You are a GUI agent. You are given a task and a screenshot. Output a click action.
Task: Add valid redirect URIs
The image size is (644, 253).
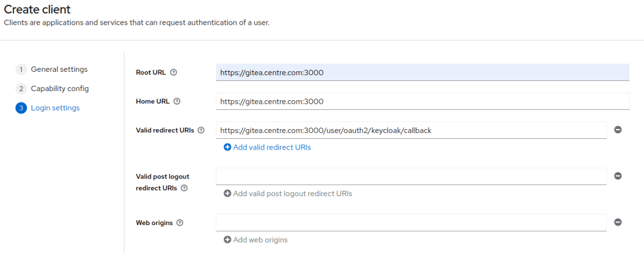coord(267,147)
